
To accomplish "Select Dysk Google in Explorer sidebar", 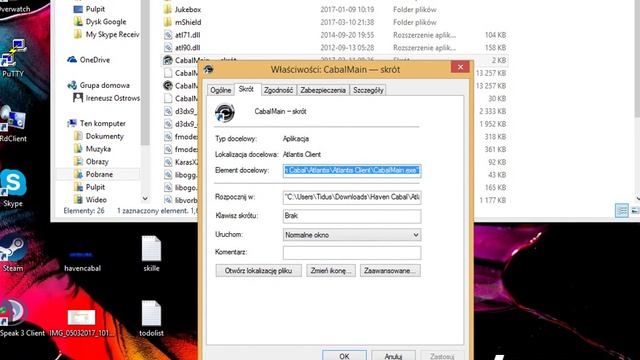I will pos(100,22).
